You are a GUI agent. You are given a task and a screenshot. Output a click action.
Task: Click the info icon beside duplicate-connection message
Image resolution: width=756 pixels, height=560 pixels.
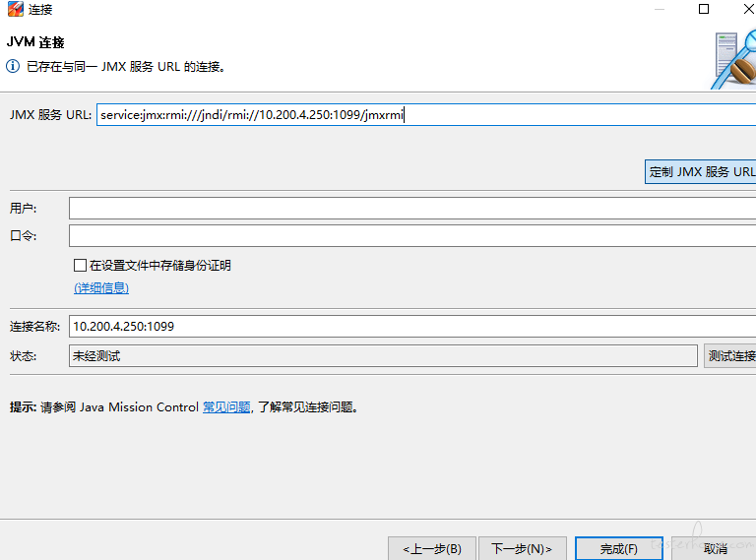click(13, 66)
